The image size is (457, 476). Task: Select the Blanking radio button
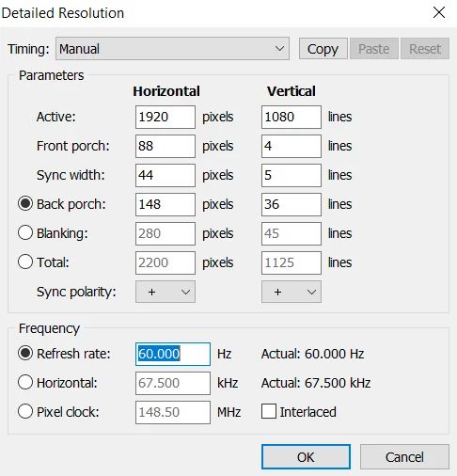(25, 233)
